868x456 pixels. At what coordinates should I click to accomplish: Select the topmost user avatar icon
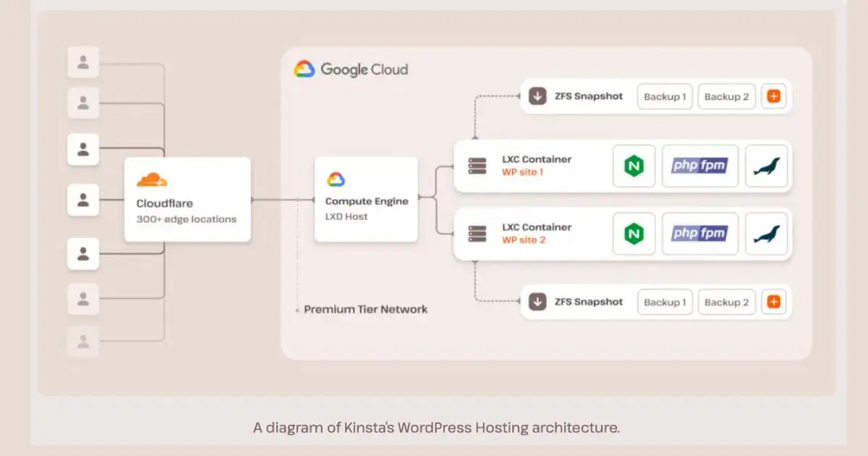click(x=83, y=62)
